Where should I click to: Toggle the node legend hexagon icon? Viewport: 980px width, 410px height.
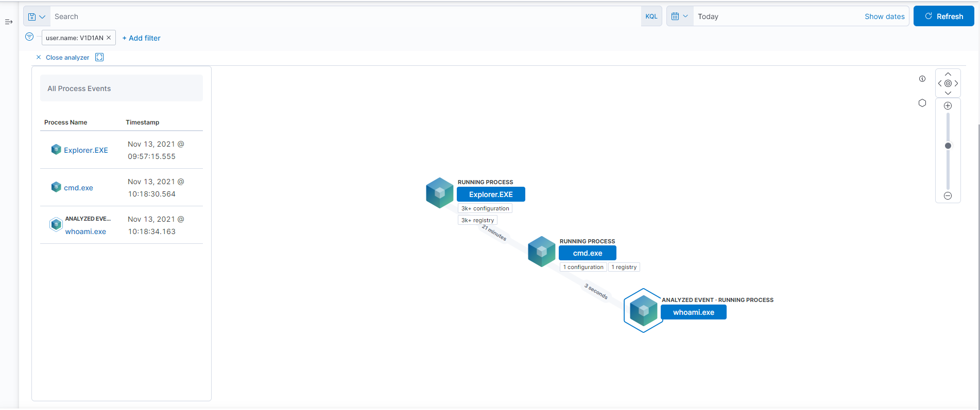tap(922, 103)
